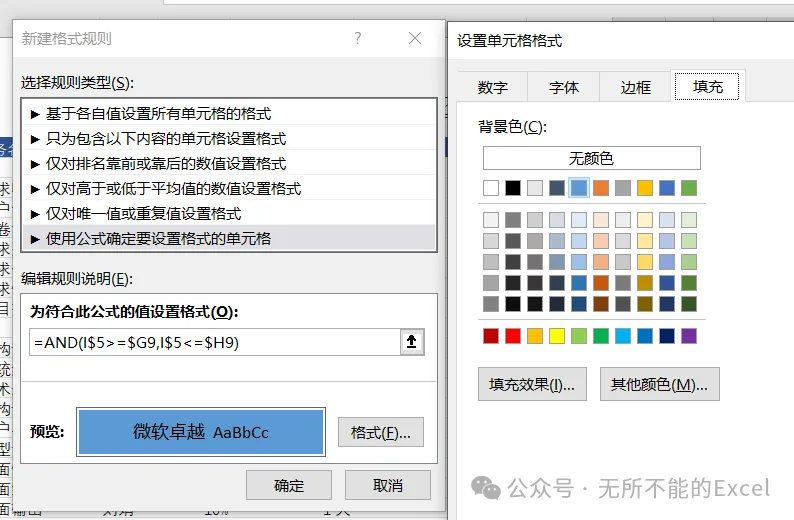Pick the white theme color swatch
794x520 pixels.
pos(491,188)
